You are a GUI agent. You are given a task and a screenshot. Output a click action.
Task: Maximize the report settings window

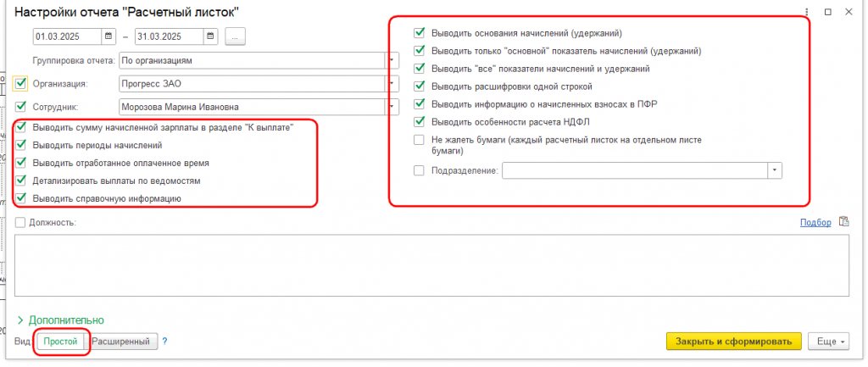tap(828, 12)
